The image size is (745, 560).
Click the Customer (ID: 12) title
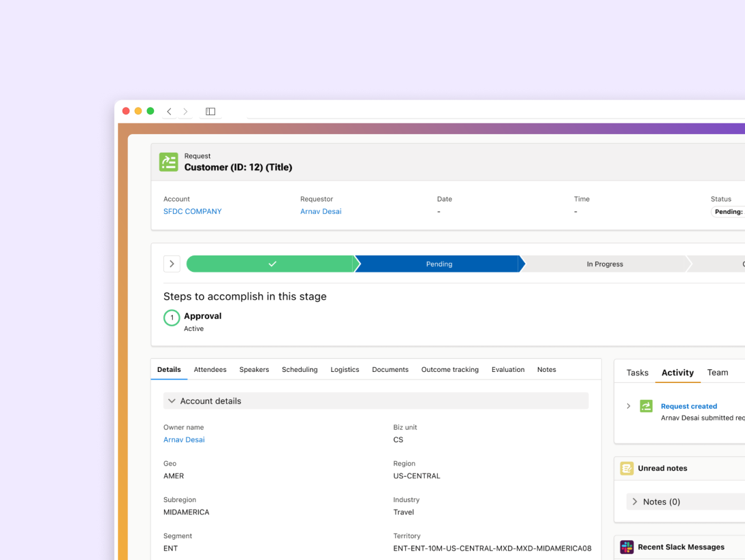238,168
